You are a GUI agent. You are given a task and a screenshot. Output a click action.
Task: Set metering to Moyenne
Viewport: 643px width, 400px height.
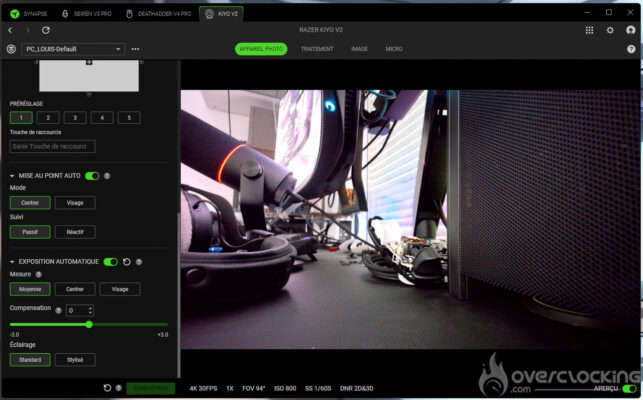click(x=30, y=289)
